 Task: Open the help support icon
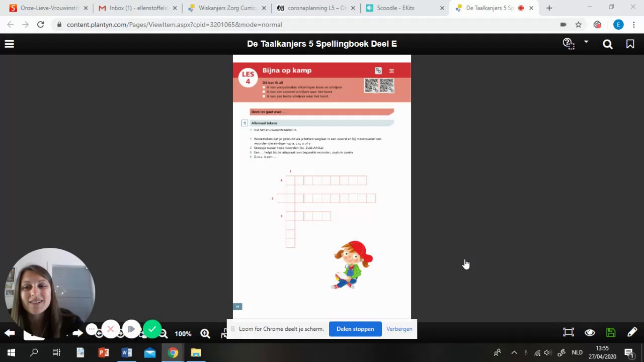pos(569,44)
